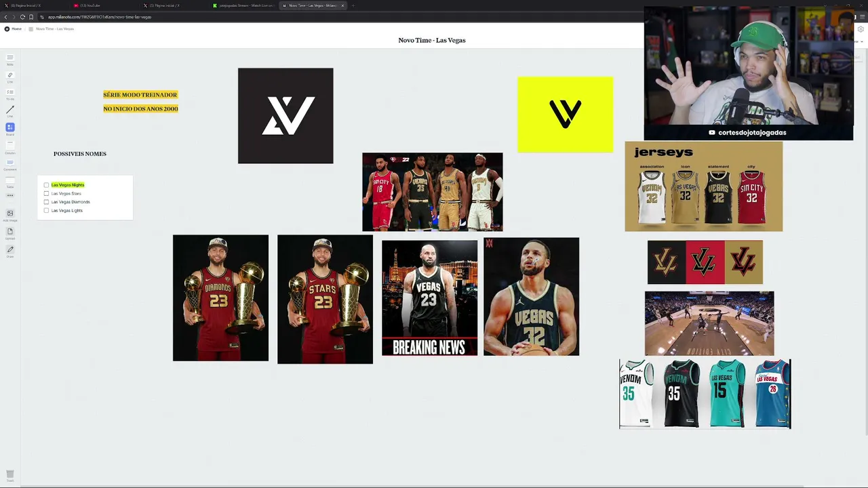
Task: Click the cortesdojotajogadas channel label on webcam
Action: click(x=747, y=133)
